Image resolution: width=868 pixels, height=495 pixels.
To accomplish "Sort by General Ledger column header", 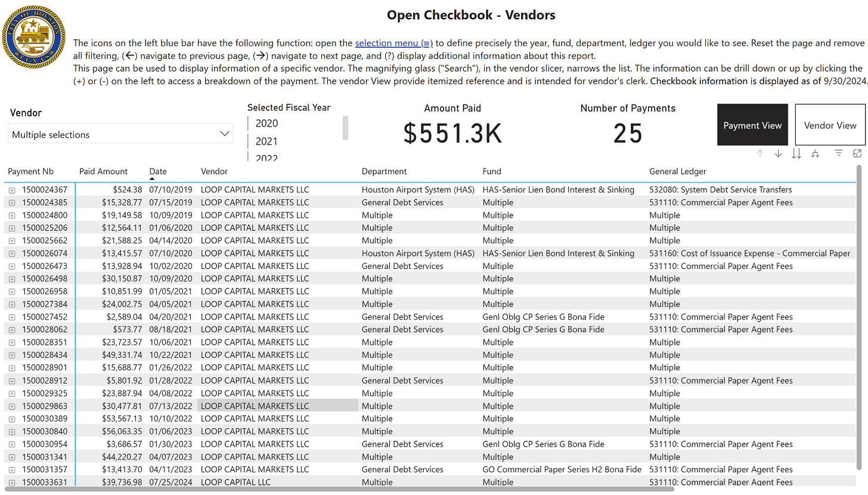I will click(677, 171).
